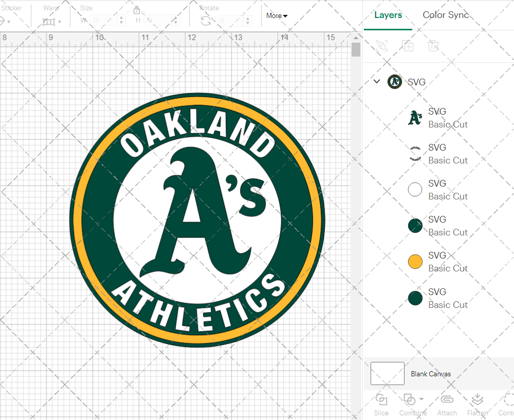
Task: Click the Contour tool
Action: [x=506, y=405]
